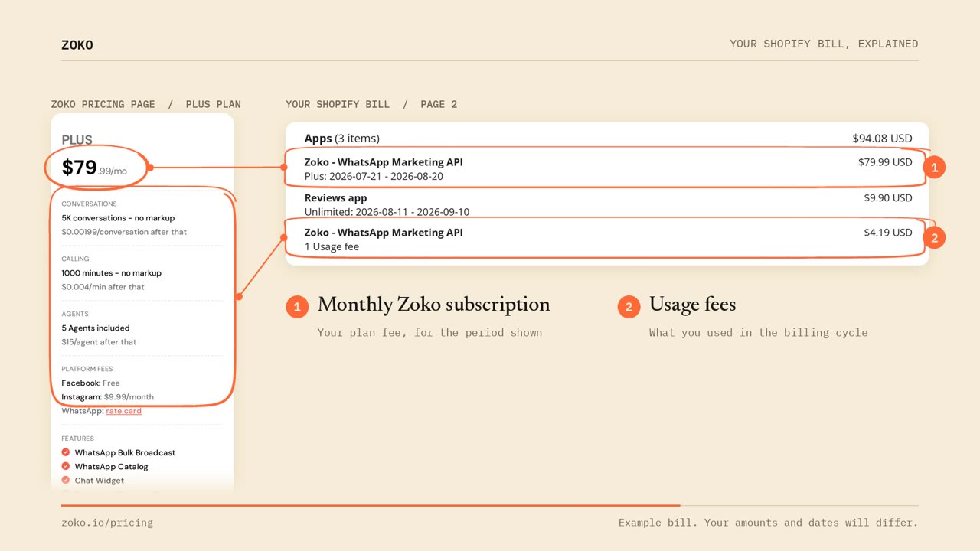Click the $94.08 USD apps total
980x551 pixels.
click(x=882, y=139)
